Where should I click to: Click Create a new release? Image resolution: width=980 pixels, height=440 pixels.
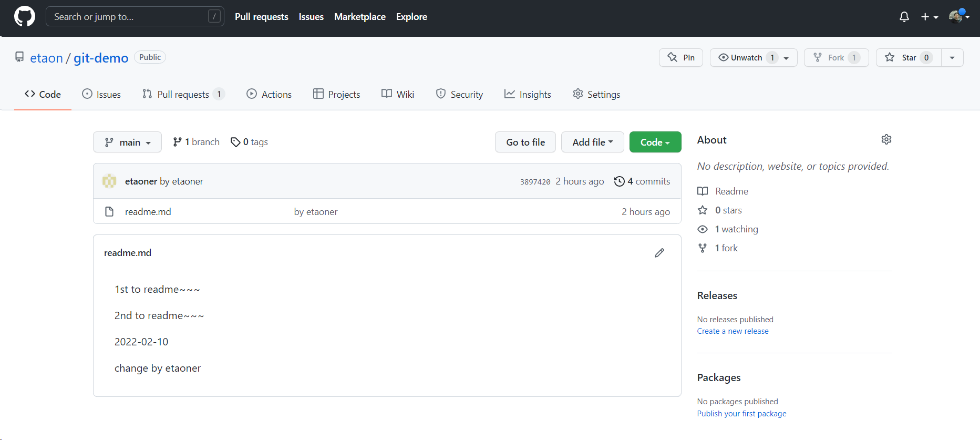tap(733, 331)
